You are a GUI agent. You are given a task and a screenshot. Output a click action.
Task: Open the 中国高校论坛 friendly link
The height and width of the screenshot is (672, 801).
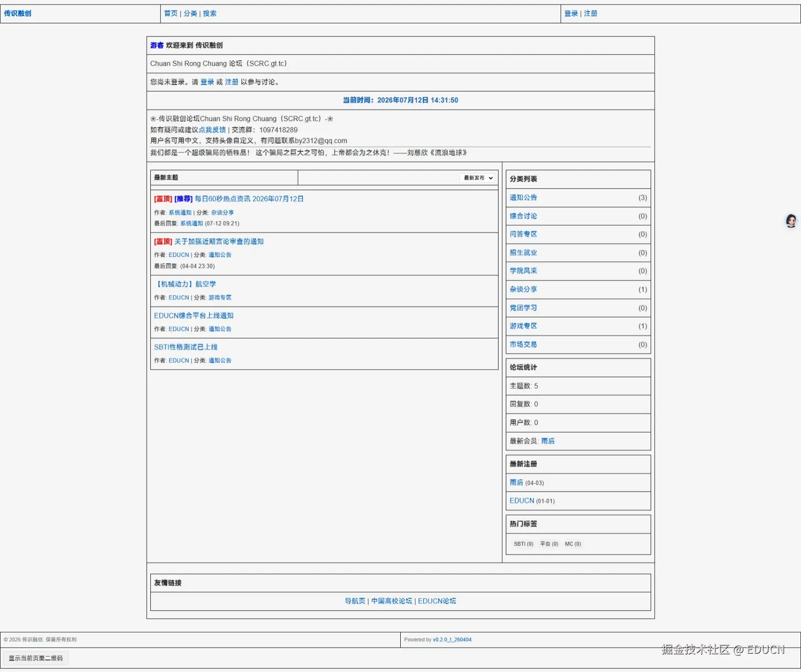[x=392, y=602]
